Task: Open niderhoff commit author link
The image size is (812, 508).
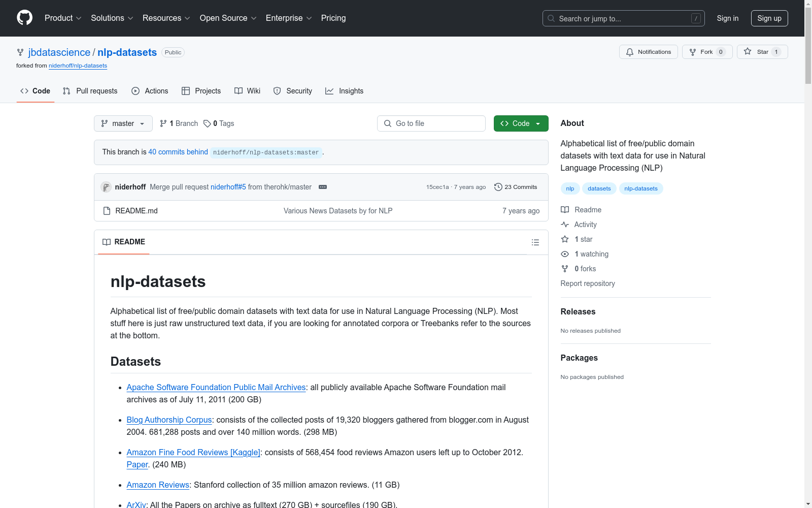Action: [x=130, y=187]
